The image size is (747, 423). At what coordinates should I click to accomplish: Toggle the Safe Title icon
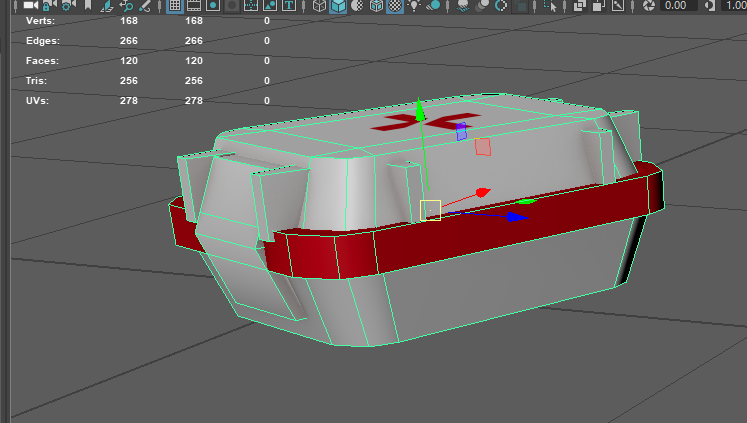[x=289, y=5]
